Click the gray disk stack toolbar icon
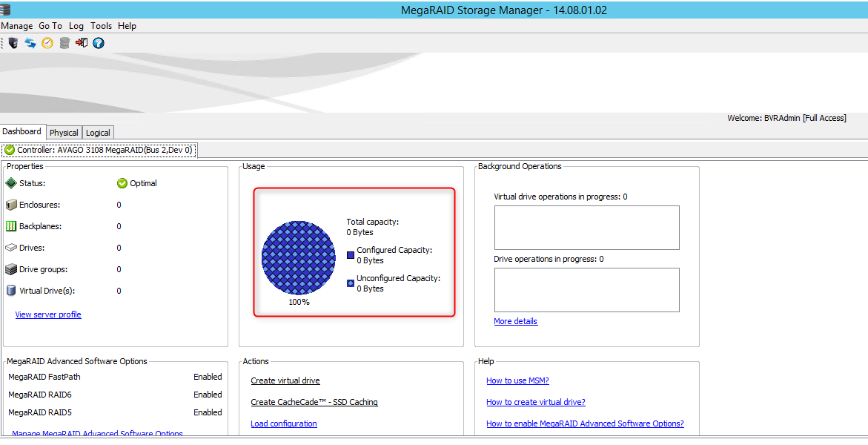868x445 pixels. point(64,43)
